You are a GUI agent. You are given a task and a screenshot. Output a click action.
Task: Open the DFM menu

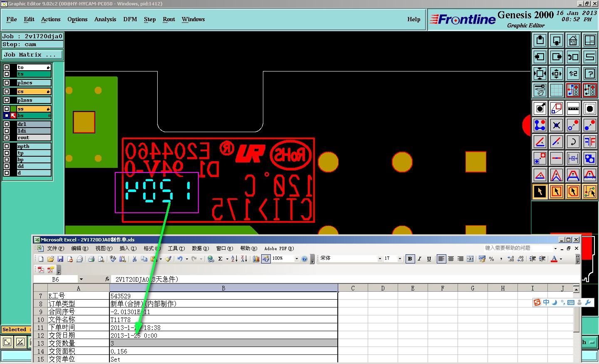[130, 19]
